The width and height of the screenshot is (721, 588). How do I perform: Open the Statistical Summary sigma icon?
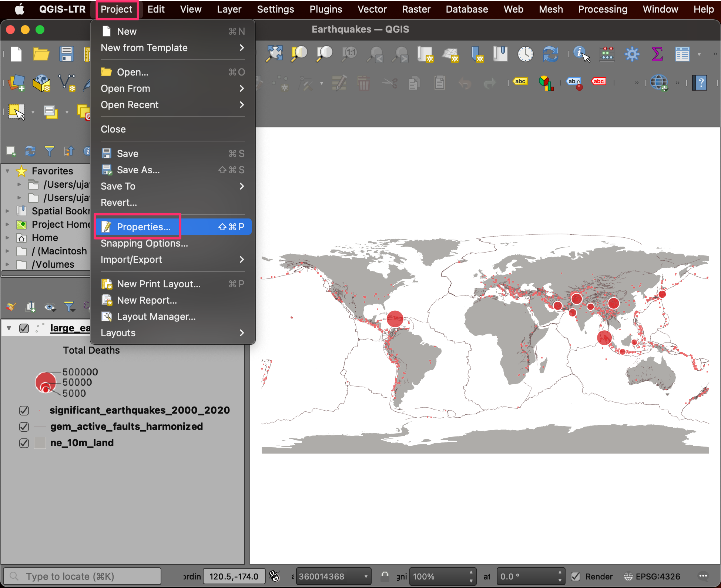[x=657, y=54]
